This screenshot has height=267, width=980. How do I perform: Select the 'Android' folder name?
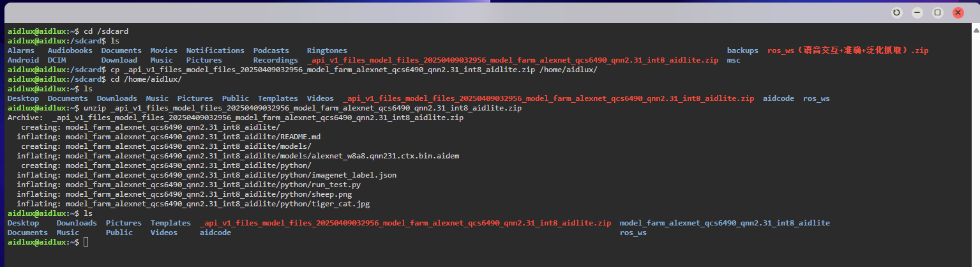[x=23, y=60]
